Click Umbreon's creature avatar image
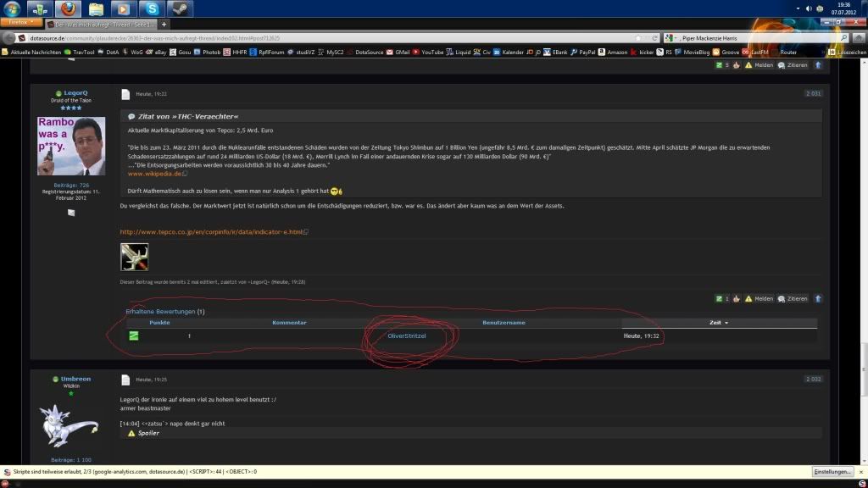Viewport: 868px width, 488px height. tap(70, 425)
